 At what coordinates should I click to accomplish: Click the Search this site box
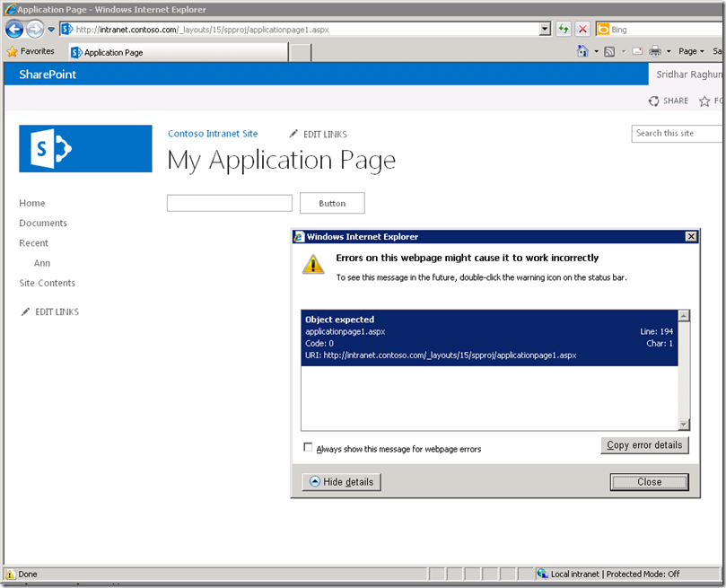click(677, 134)
